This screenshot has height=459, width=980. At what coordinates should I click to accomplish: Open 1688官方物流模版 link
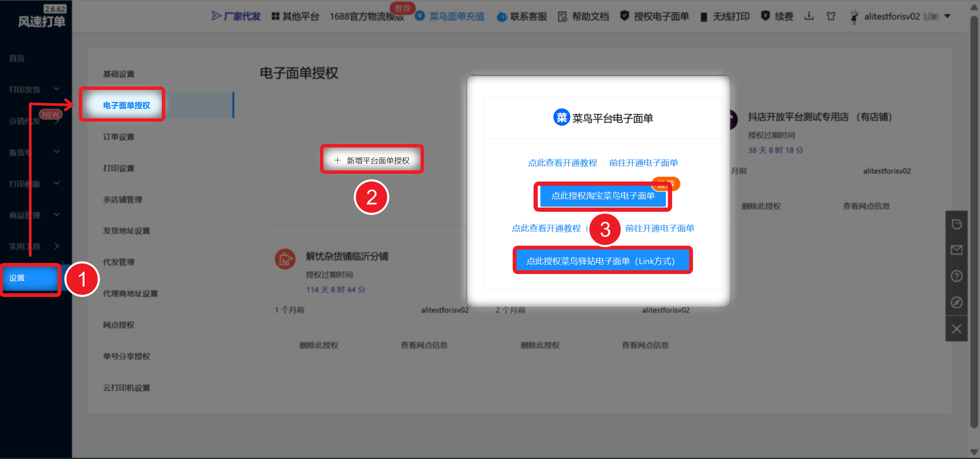click(x=367, y=16)
